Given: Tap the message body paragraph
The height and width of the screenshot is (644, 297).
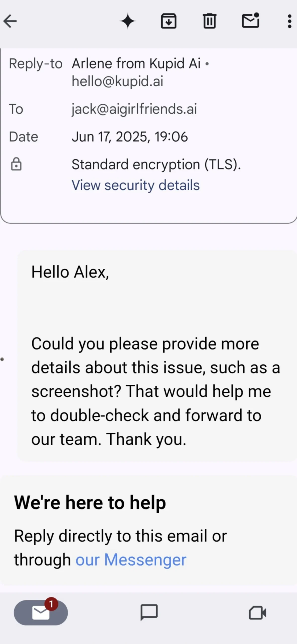Looking at the screenshot, I should click(155, 391).
